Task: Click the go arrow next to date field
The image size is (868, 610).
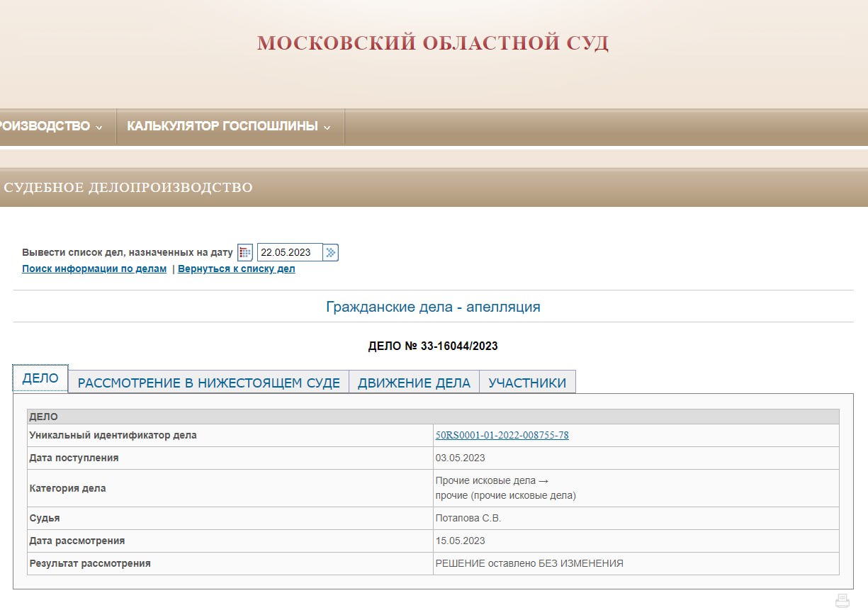Action: coord(331,252)
